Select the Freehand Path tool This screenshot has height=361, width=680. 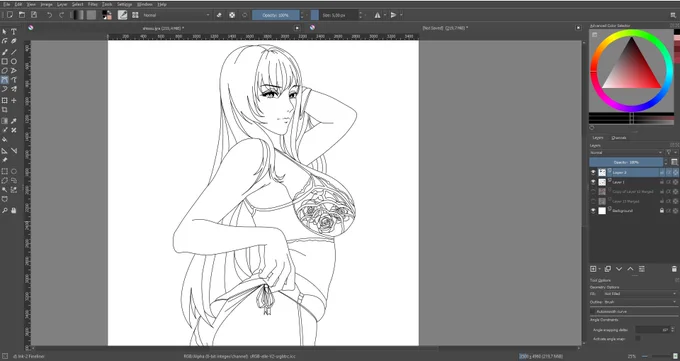point(14,80)
